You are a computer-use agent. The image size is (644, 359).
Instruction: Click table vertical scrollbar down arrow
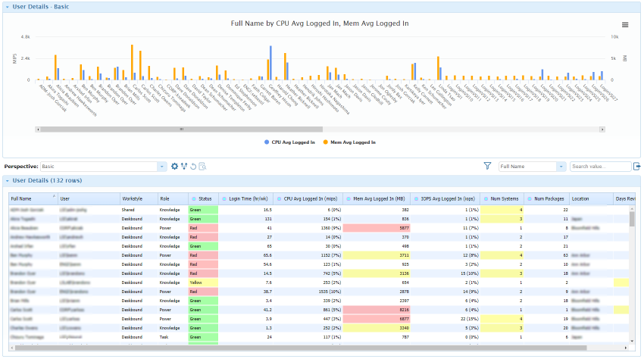pyautogui.click(x=632, y=341)
